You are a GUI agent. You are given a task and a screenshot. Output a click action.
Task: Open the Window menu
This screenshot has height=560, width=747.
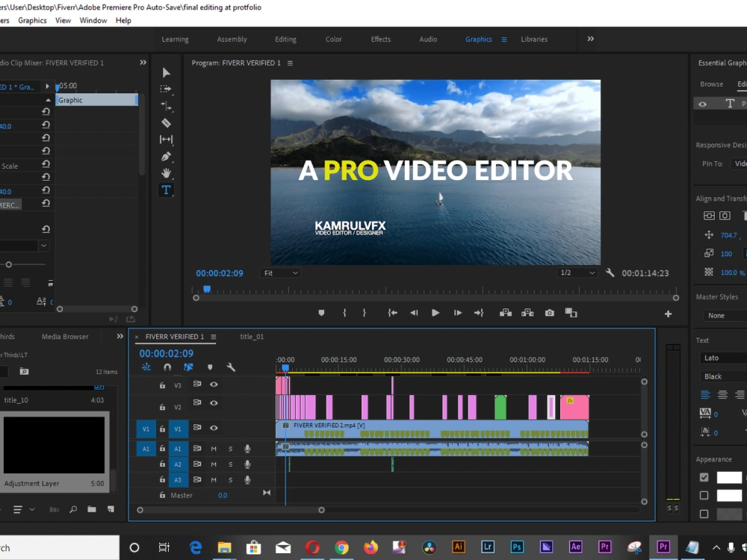(93, 20)
